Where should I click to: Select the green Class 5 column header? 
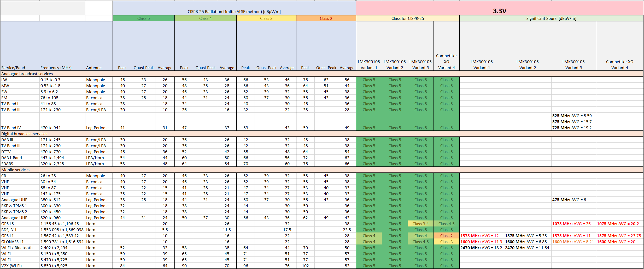pyautogui.click(x=143, y=18)
